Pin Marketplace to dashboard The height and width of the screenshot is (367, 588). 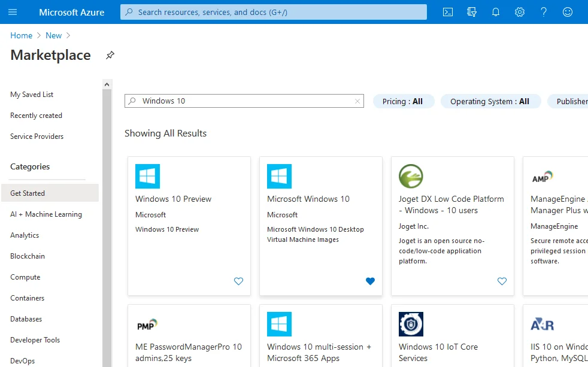coord(110,55)
